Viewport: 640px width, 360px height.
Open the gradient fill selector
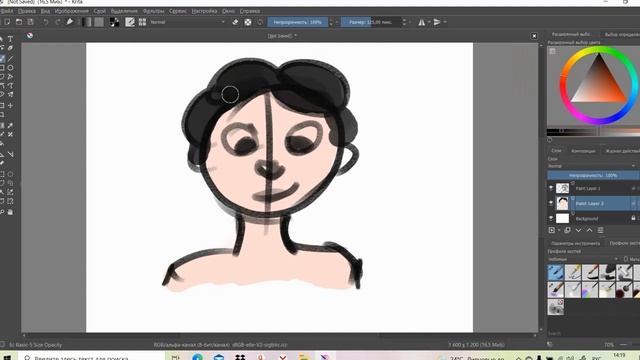pyautogui.click(x=87, y=22)
